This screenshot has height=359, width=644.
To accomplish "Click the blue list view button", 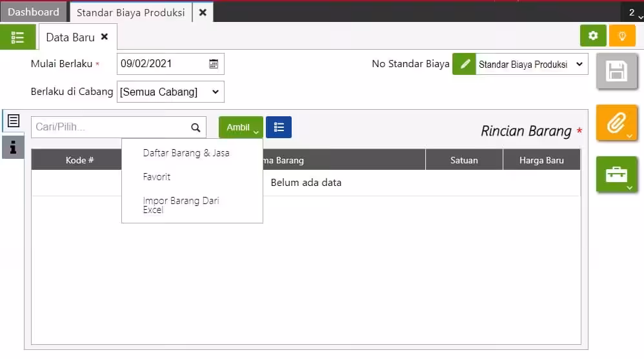I will coord(279,127).
